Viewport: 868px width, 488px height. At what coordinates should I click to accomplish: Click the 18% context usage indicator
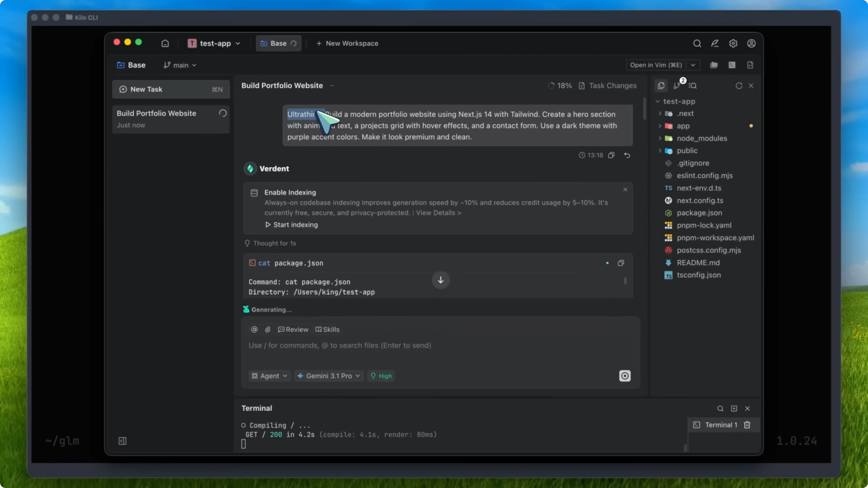(560, 86)
